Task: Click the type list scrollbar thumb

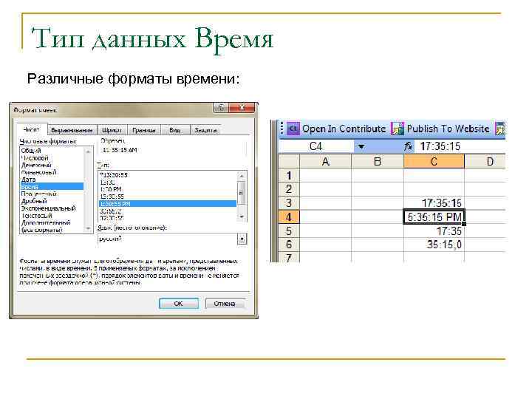Action: 242,193
